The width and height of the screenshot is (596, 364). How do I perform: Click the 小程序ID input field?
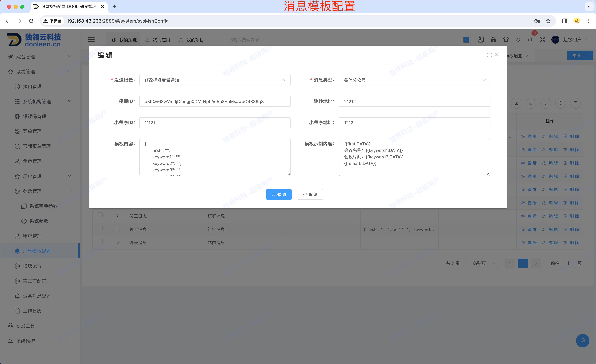(x=215, y=123)
